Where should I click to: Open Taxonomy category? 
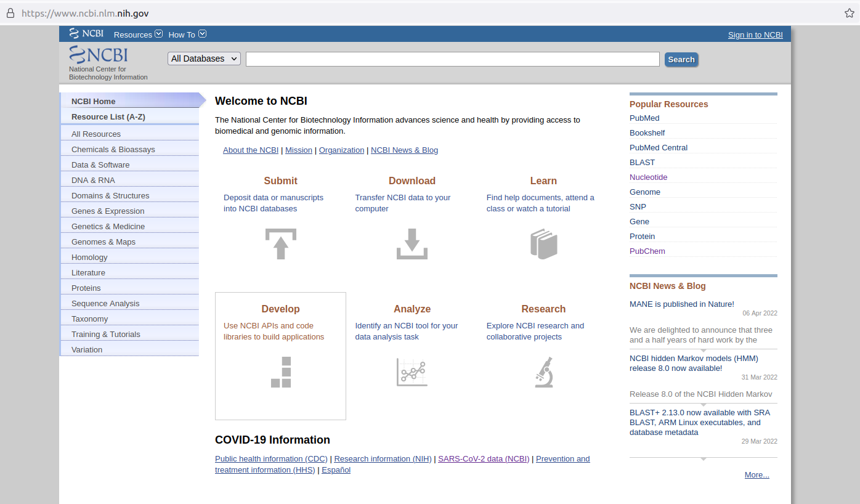(129, 319)
